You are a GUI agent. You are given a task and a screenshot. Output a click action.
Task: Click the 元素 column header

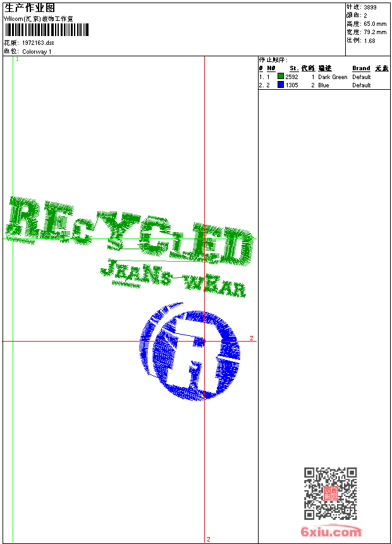pyautogui.click(x=382, y=68)
